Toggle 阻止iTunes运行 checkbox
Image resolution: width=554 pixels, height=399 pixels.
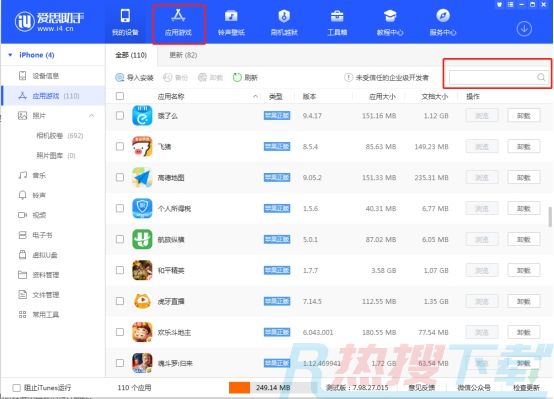pyautogui.click(x=17, y=388)
